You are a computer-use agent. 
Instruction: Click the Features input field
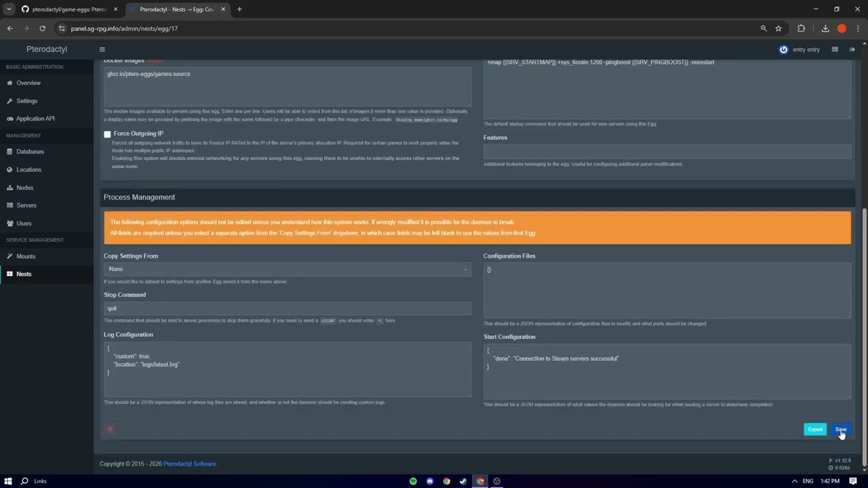tap(667, 151)
